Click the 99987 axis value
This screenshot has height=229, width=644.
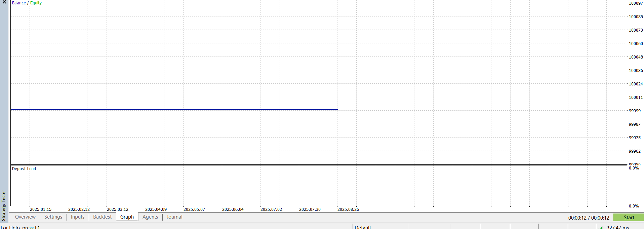[635, 124]
